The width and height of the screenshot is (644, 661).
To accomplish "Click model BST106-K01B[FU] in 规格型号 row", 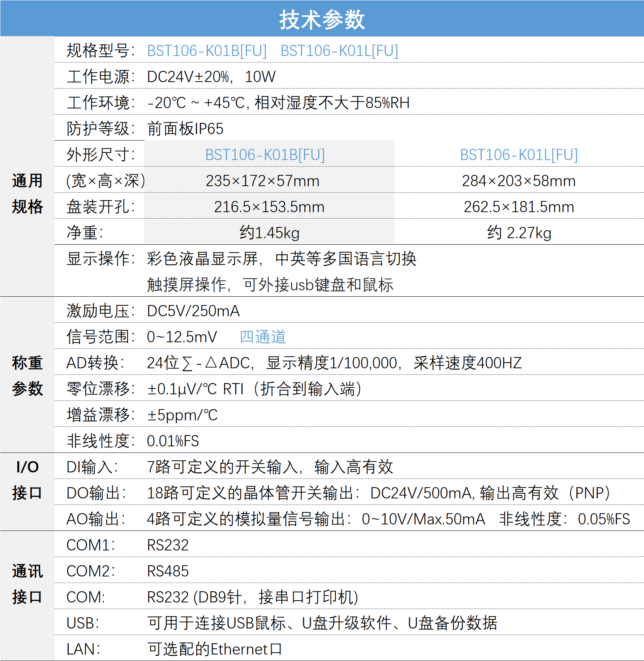I will (x=207, y=51).
